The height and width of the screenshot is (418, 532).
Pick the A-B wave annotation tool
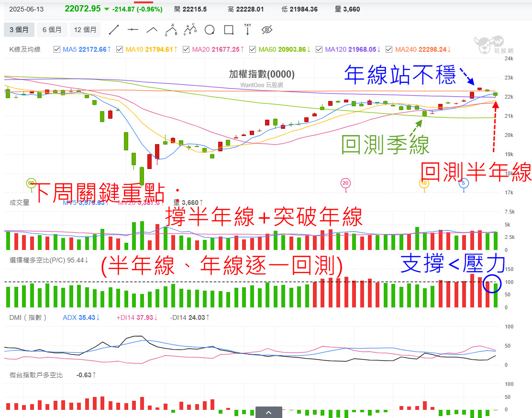tap(171, 30)
